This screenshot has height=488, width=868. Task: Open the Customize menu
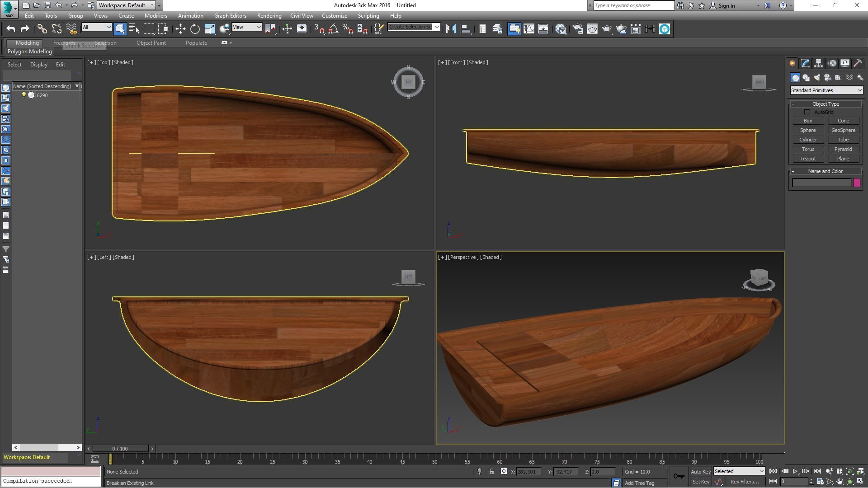click(335, 16)
